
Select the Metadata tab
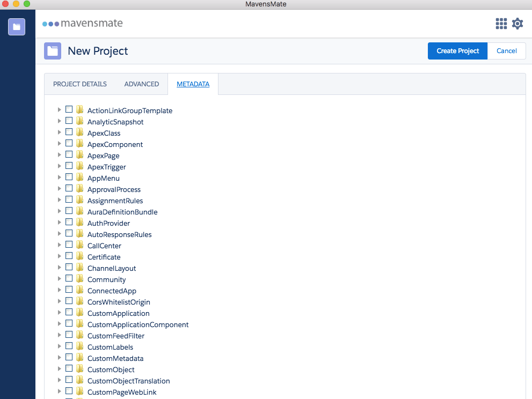193,84
